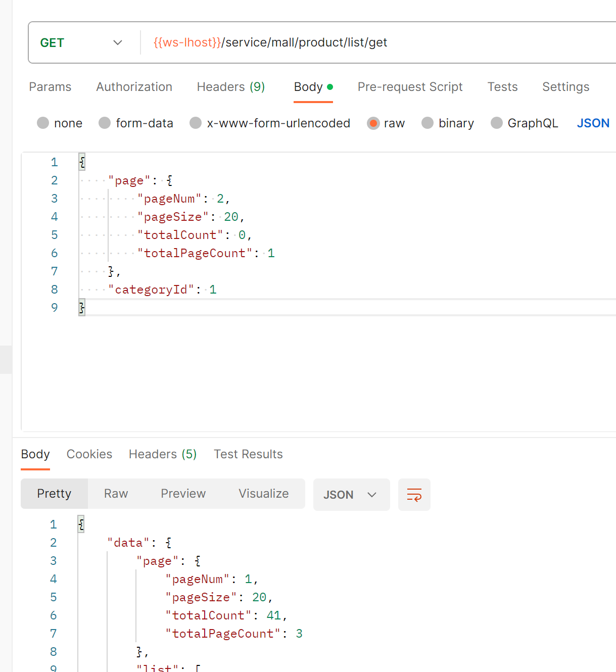The image size is (616, 672).
Task: Switch response view to Raw
Action: click(116, 494)
